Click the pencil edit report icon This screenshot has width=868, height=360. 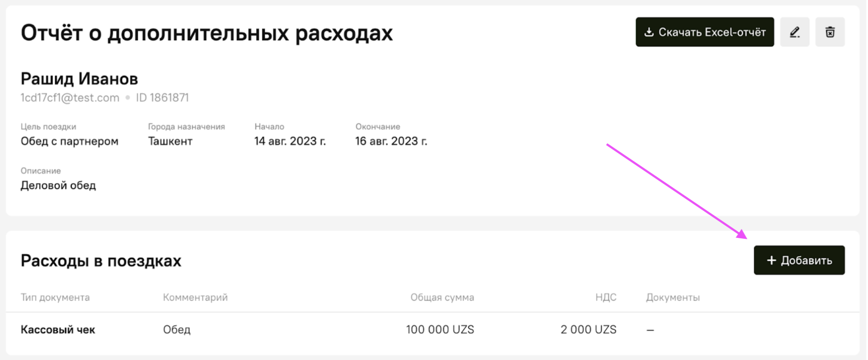pyautogui.click(x=794, y=32)
